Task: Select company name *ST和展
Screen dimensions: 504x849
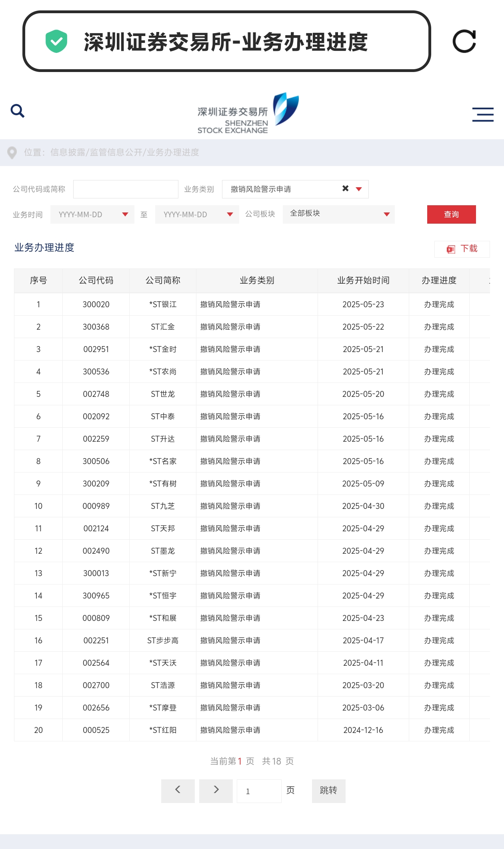Action: click(x=163, y=618)
